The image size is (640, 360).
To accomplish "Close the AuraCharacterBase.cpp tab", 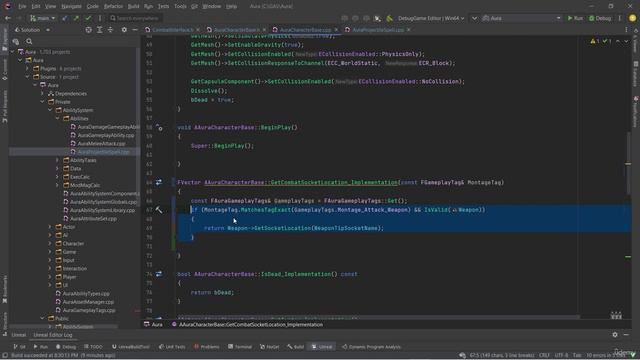I will [336, 30].
